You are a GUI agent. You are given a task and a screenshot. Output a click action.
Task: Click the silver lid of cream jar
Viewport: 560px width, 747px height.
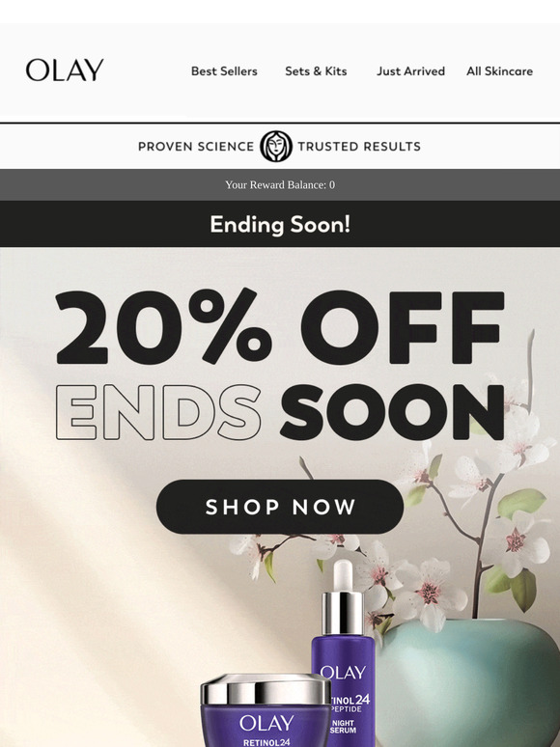pos(266,689)
